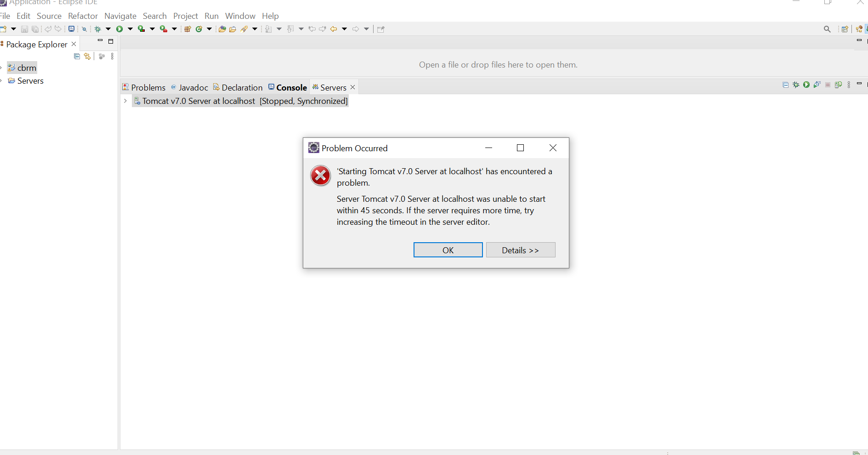The width and height of the screenshot is (868, 455).
Task: Switch to the Problems tab
Action: coord(144,87)
